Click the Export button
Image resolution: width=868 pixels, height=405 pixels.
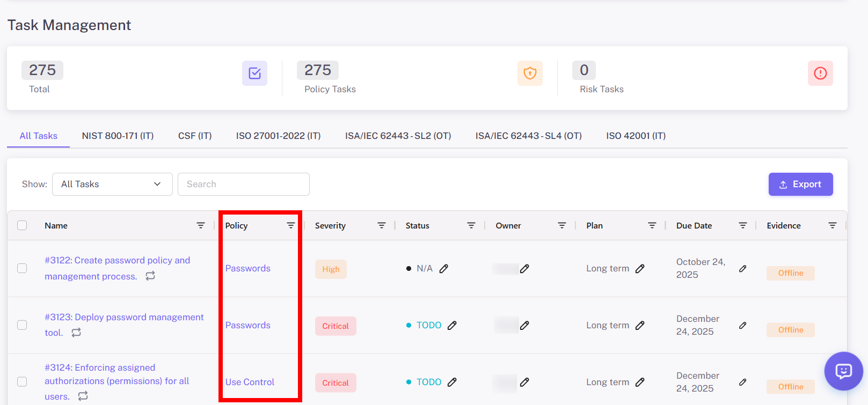(x=800, y=184)
